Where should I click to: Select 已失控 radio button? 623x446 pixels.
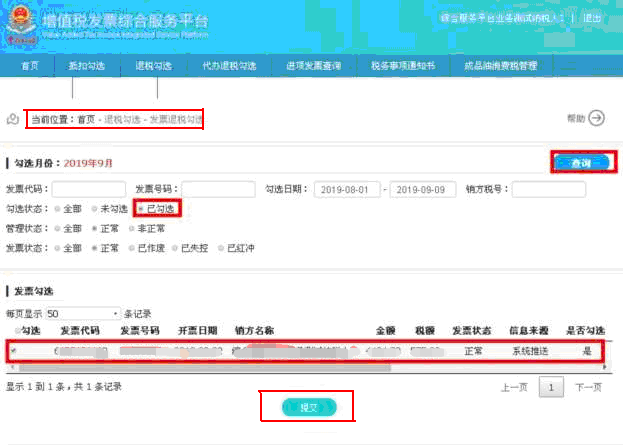(x=175, y=248)
